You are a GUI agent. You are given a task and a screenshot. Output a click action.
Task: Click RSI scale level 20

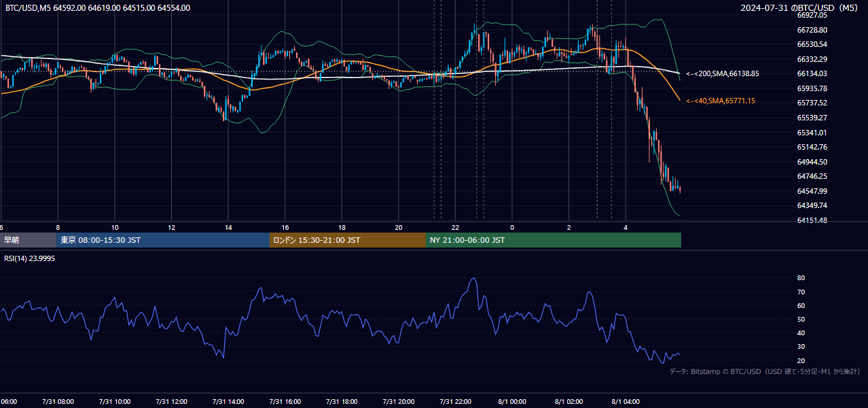[801, 360]
